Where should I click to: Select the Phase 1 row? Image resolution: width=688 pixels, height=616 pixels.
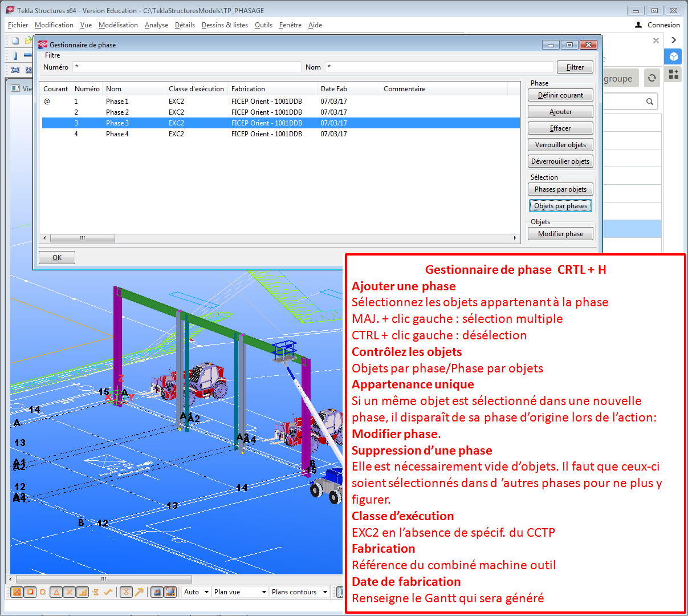coord(281,102)
